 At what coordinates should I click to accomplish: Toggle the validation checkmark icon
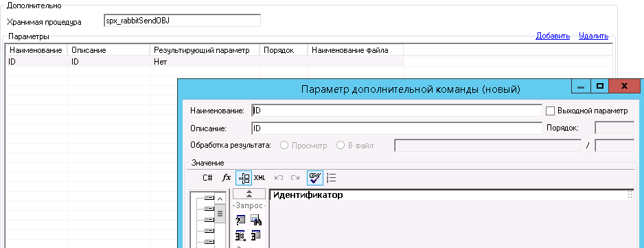coord(315,178)
